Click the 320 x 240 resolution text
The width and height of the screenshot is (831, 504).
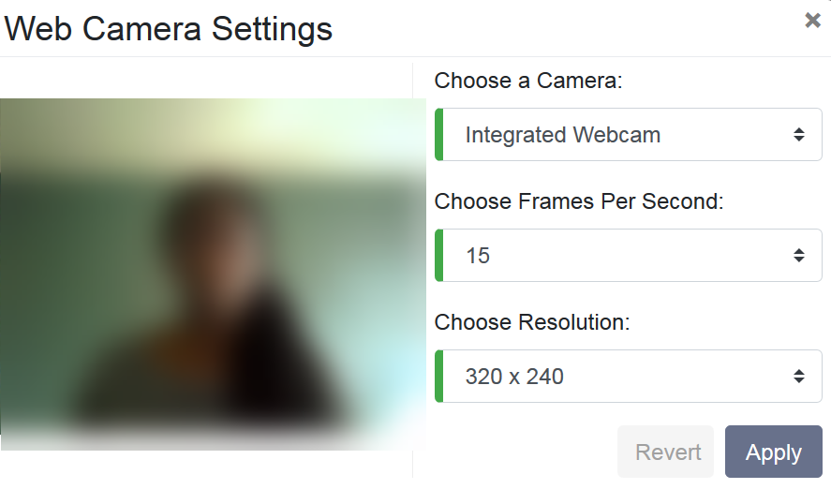point(514,377)
